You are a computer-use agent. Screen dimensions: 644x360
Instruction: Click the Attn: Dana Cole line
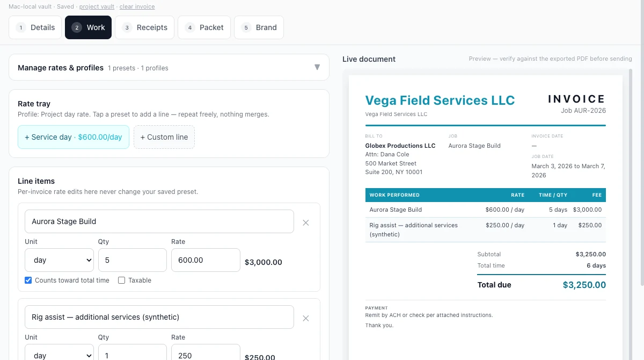pos(387,154)
